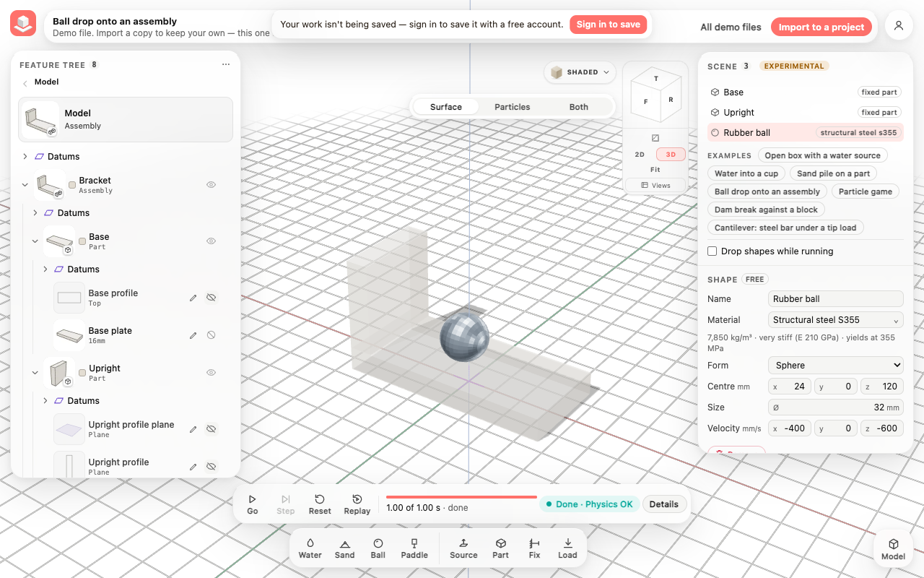The height and width of the screenshot is (578, 924).
Task: Select the Surface tab
Action: (x=446, y=107)
